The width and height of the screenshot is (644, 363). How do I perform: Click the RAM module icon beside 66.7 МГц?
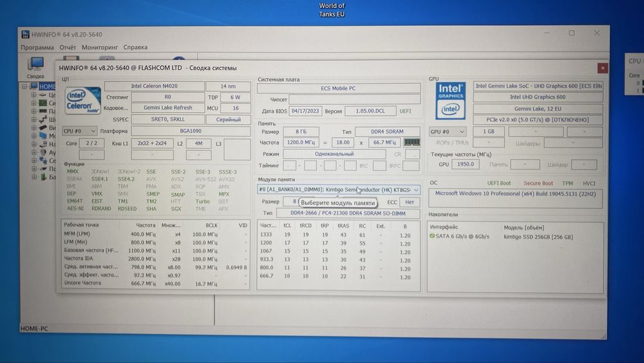coord(412,142)
